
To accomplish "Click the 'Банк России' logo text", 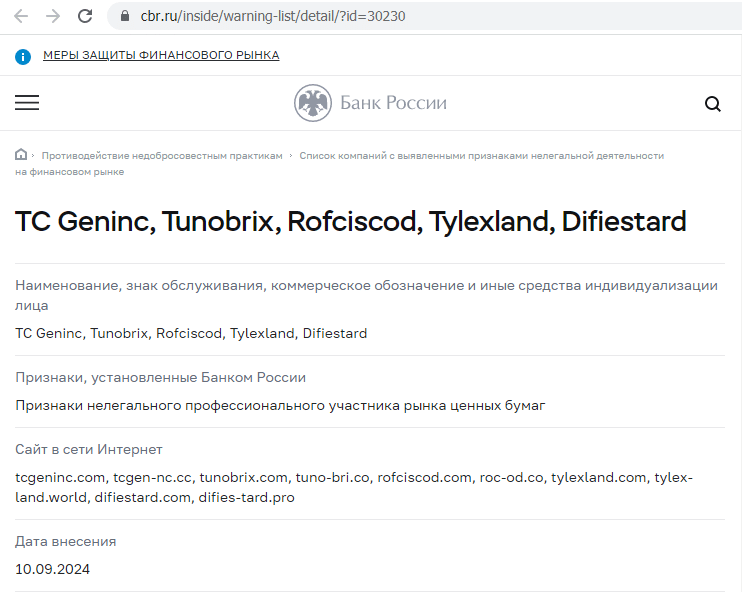I will [x=393, y=103].
